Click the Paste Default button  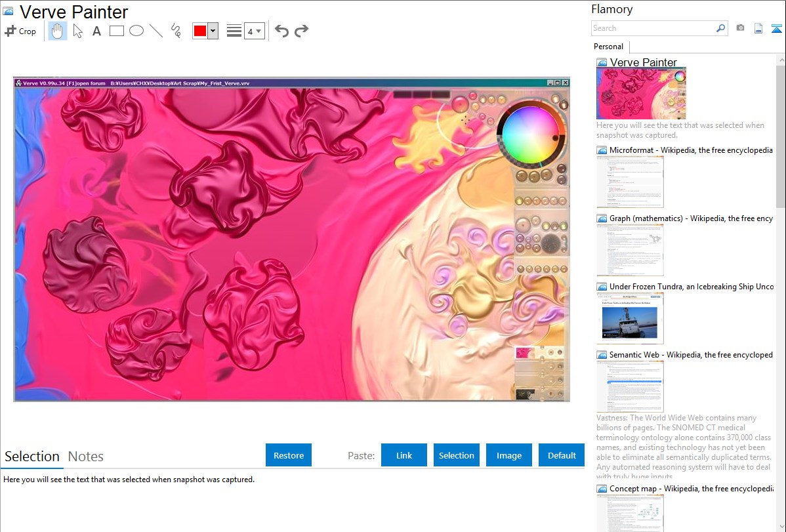[x=562, y=455]
